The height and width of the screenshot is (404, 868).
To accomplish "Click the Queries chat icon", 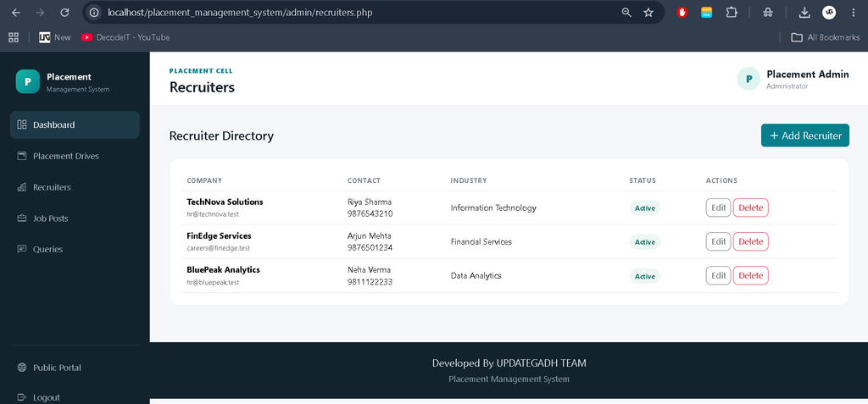I will [22, 249].
